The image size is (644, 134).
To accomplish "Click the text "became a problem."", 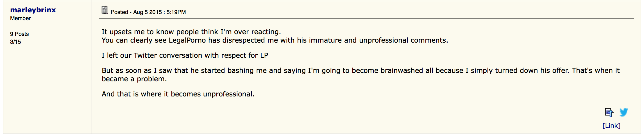I will 134,79.
